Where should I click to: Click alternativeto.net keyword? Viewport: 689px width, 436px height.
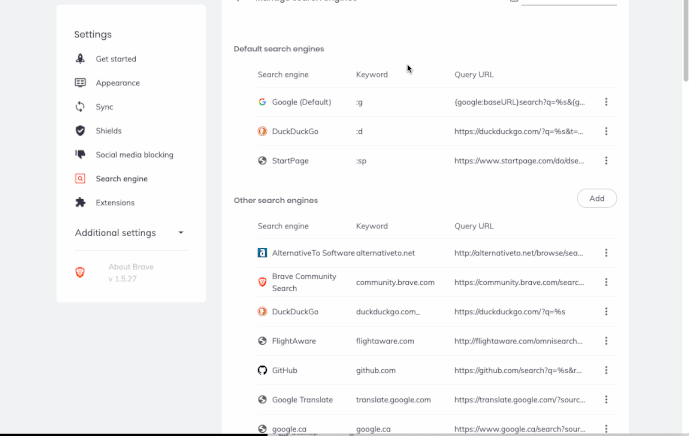point(385,253)
